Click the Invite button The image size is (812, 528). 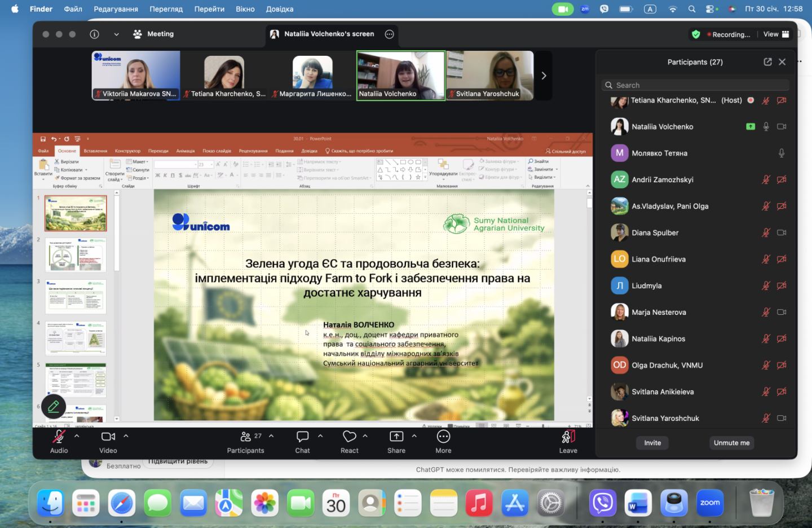(x=652, y=443)
